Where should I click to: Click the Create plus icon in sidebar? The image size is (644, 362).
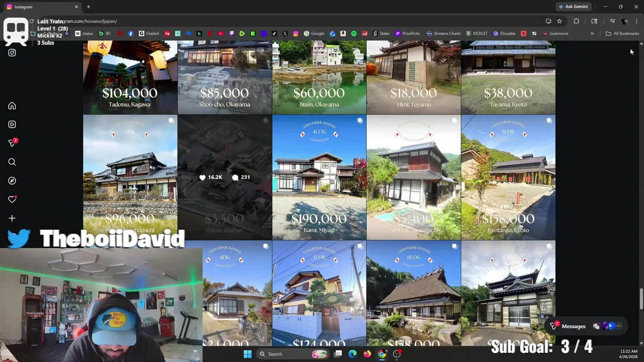[12, 218]
